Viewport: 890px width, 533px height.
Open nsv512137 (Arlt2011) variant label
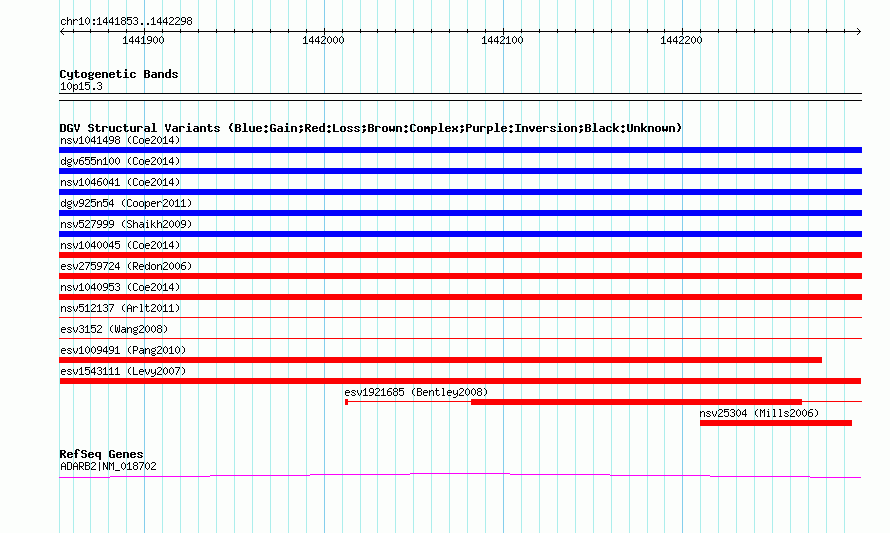pos(120,308)
